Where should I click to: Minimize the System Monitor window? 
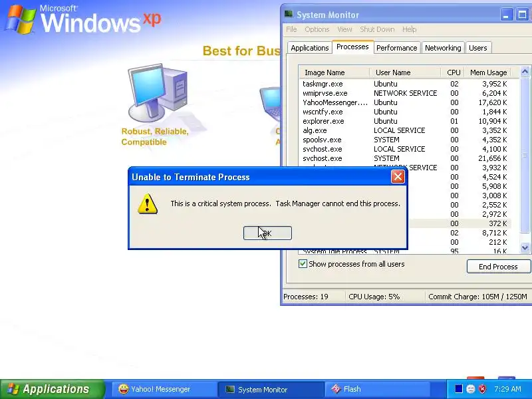coord(507,15)
